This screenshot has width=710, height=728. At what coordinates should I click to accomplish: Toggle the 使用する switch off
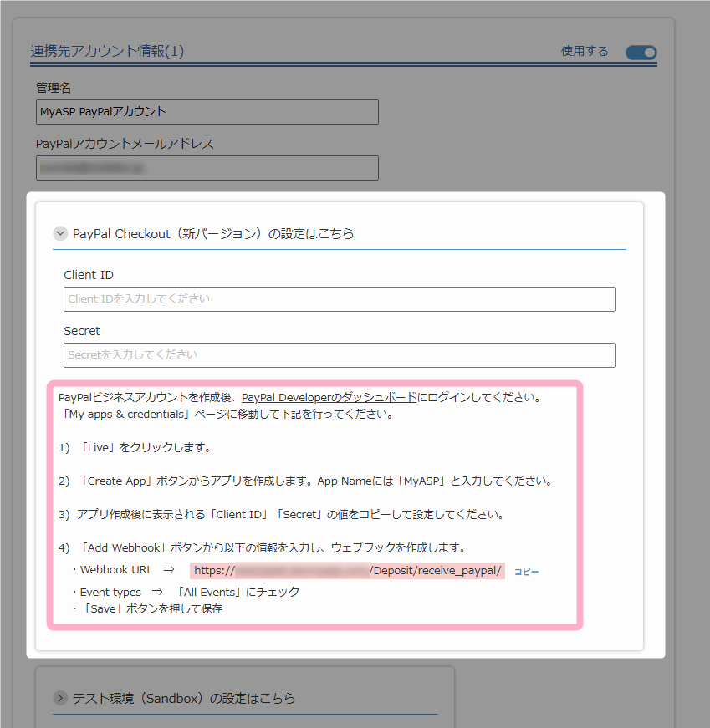click(x=641, y=53)
